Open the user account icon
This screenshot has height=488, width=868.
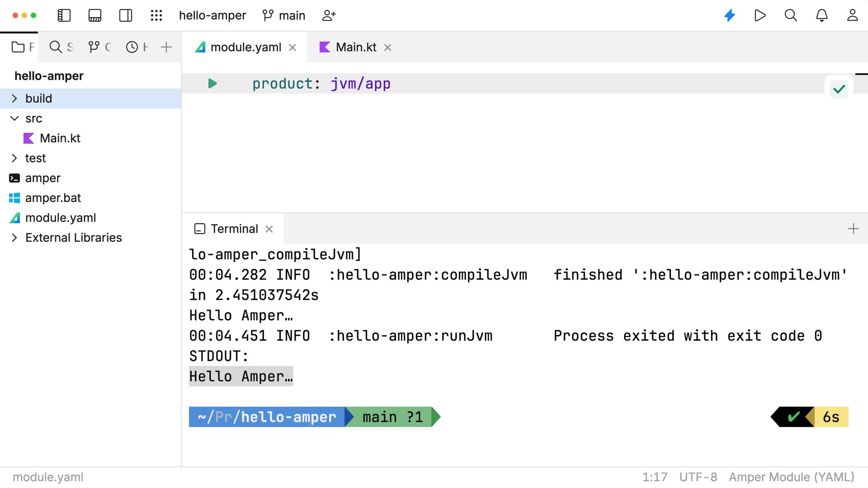tap(853, 15)
